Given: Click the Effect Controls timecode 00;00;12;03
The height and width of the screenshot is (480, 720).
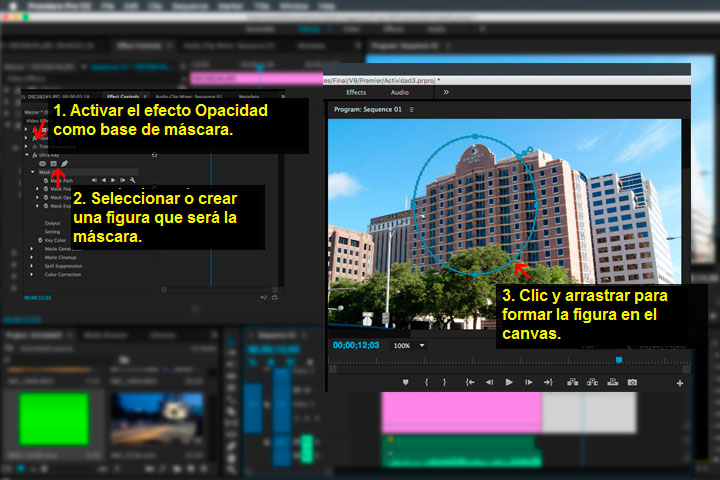Looking at the screenshot, I should point(38,298).
